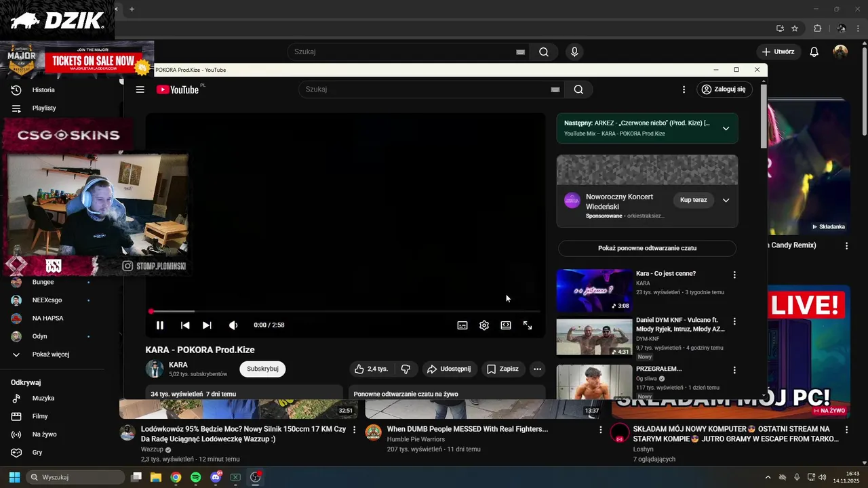Open the Daniel DYM KNF - Vulcano thumbnail
This screenshot has height=488, width=868.
(594, 337)
